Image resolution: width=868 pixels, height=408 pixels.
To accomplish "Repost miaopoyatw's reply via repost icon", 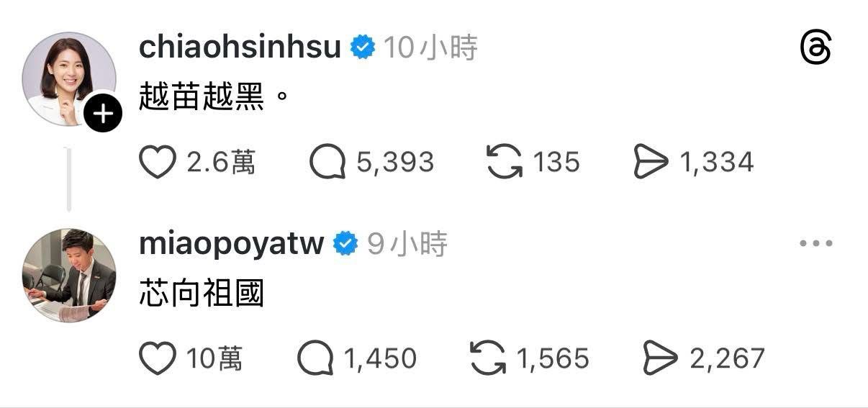I will point(488,358).
